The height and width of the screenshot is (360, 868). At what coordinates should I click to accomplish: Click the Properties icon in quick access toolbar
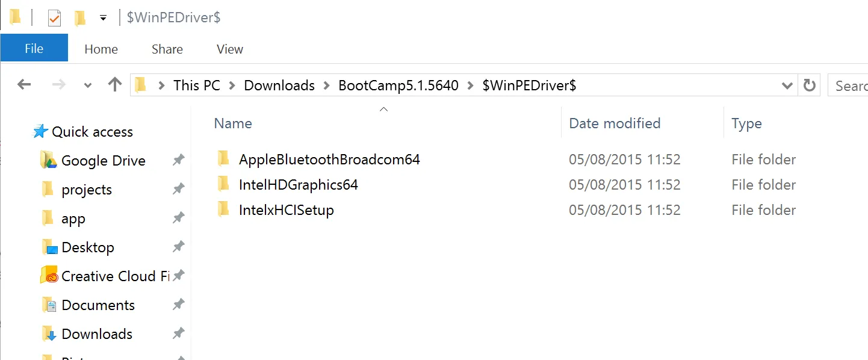54,18
